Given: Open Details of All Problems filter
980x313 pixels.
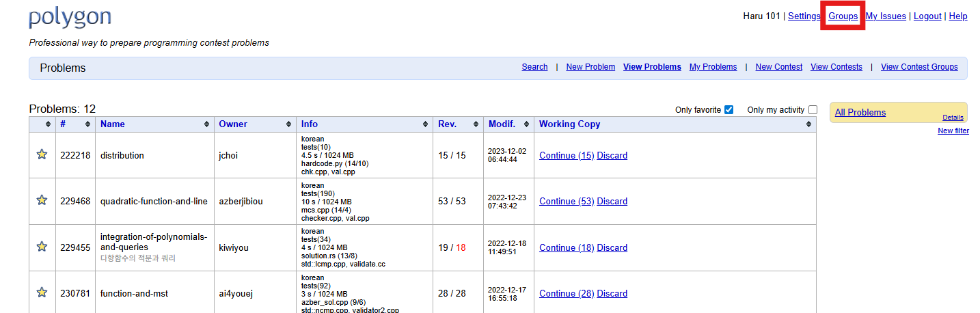Looking at the screenshot, I should [953, 118].
